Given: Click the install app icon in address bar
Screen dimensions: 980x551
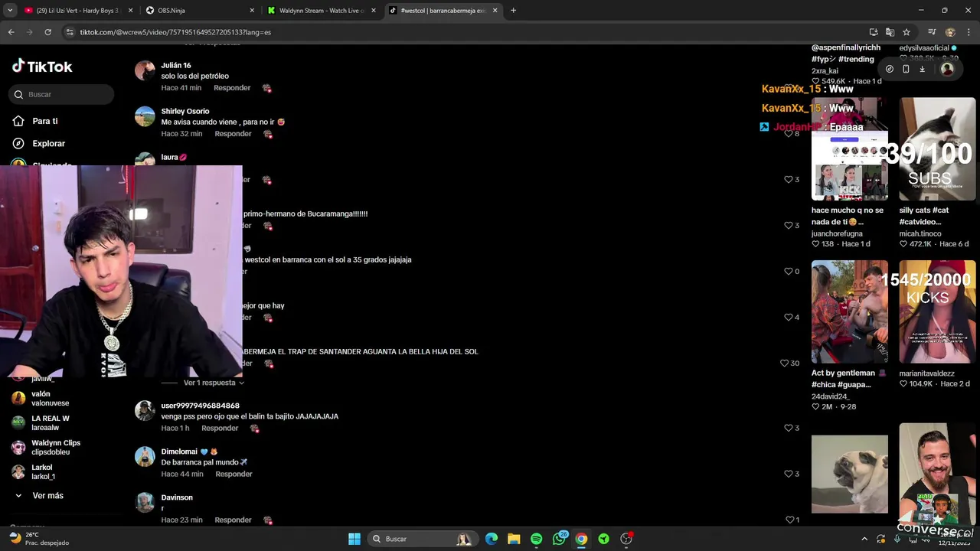Looking at the screenshot, I should (x=874, y=32).
